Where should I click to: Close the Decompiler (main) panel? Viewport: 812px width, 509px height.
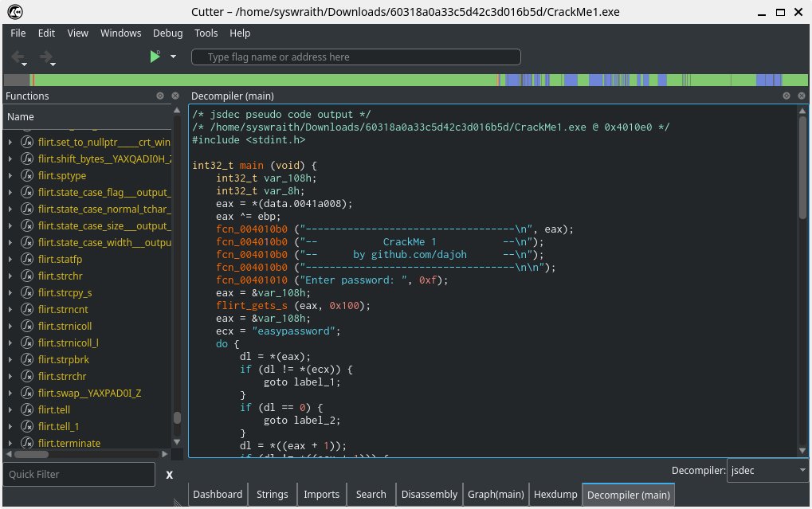801,96
